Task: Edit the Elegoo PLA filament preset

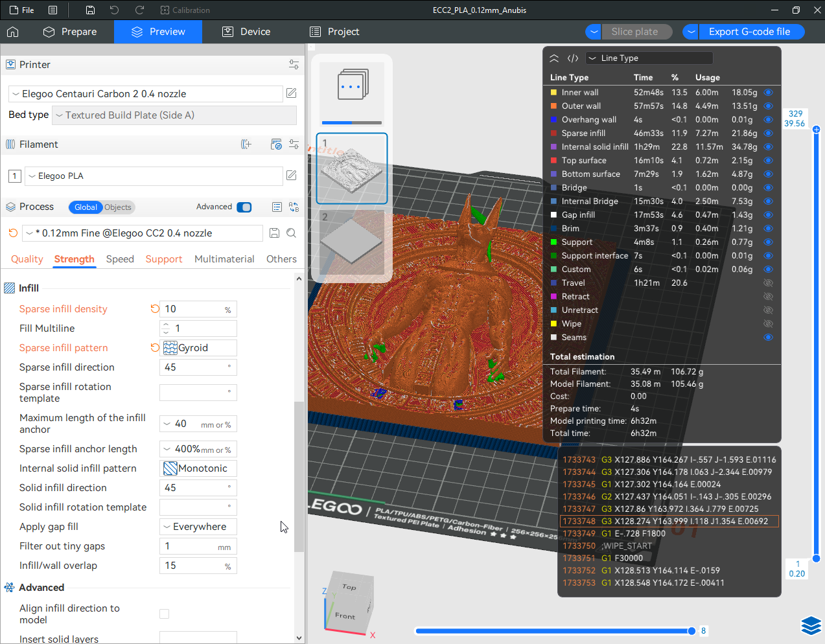Action: [x=292, y=176]
